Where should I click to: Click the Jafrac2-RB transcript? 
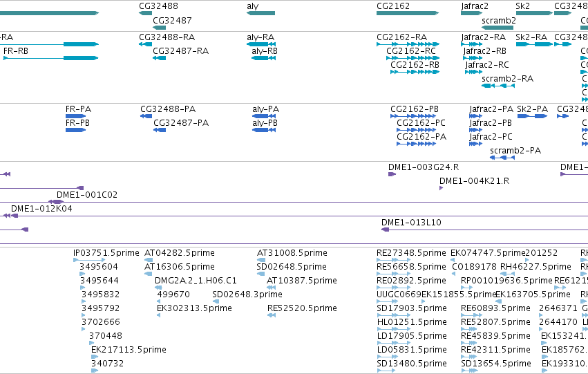coord(473,58)
